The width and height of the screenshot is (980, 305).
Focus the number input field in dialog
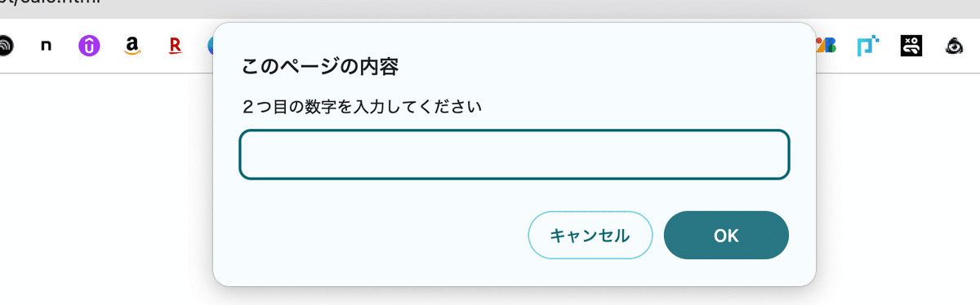point(514,155)
